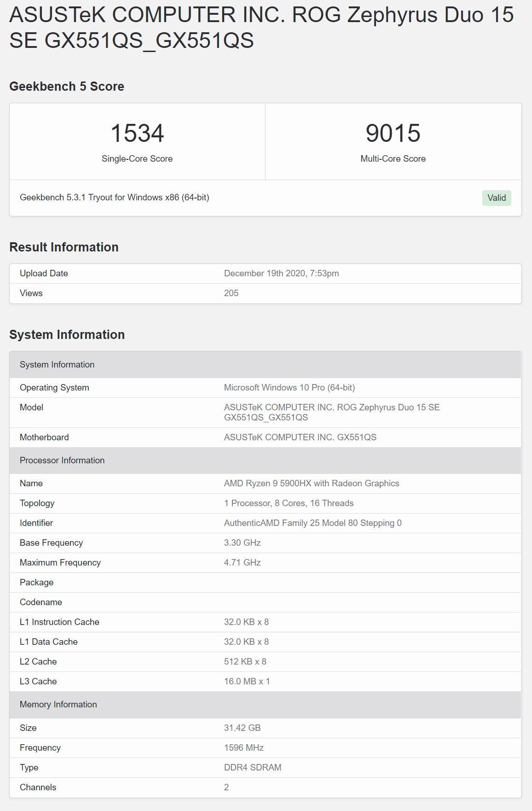Click the Views label

(31, 293)
